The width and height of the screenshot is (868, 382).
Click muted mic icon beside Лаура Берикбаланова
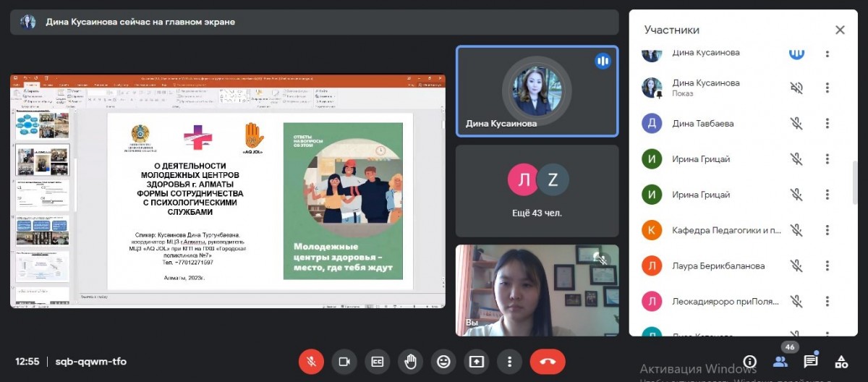point(796,266)
